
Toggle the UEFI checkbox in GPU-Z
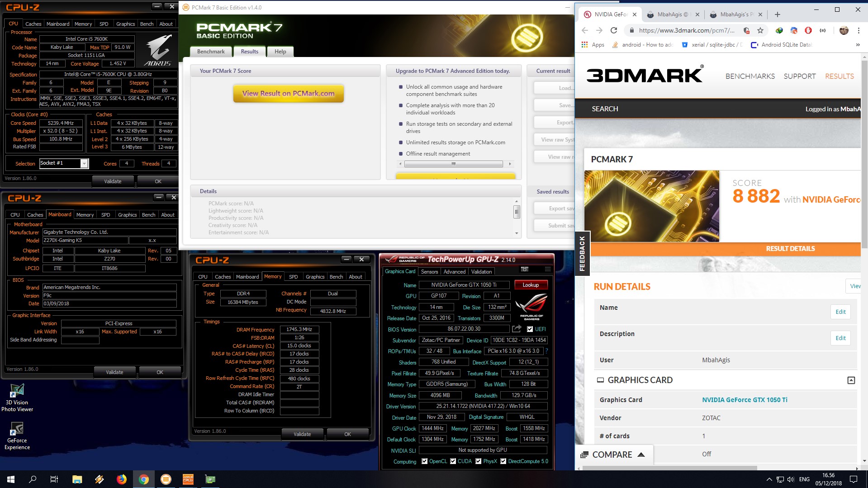point(530,329)
